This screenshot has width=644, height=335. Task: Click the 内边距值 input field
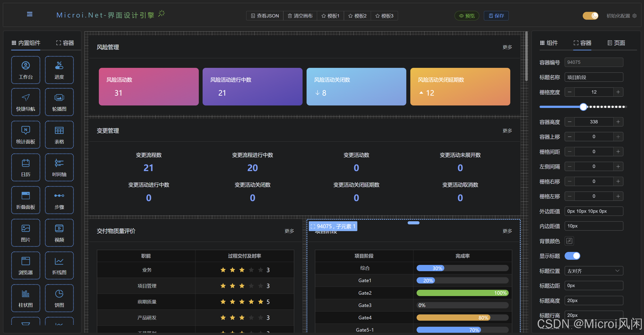tap(594, 226)
